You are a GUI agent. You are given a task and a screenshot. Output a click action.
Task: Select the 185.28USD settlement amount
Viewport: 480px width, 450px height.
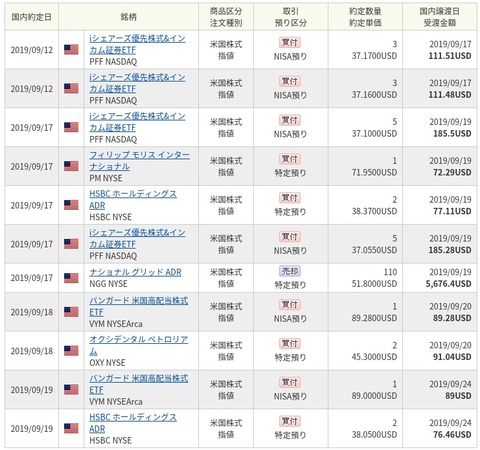click(x=450, y=250)
